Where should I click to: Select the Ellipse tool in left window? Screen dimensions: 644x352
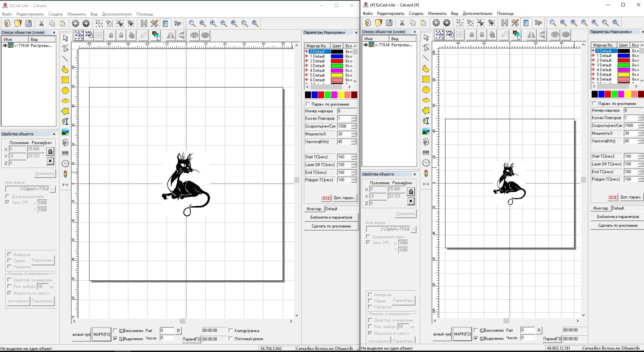coord(65,100)
